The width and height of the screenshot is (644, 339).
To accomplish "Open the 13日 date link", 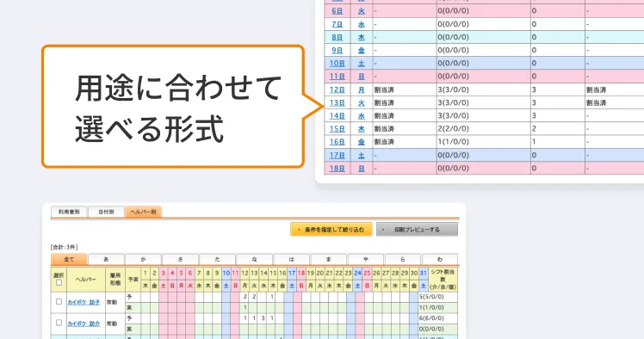I will [337, 102].
